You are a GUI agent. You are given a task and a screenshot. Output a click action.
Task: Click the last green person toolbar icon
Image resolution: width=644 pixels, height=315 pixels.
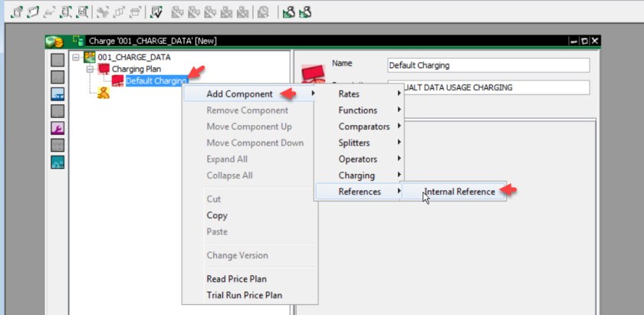[305, 12]
